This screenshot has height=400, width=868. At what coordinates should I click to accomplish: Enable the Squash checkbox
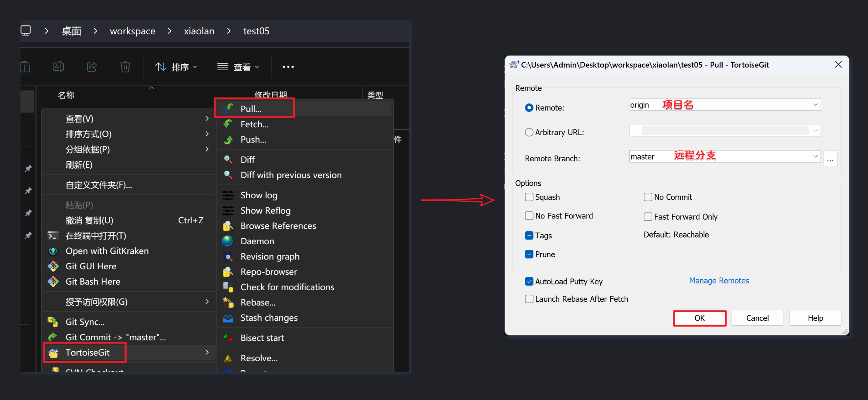tap(529, 197)
